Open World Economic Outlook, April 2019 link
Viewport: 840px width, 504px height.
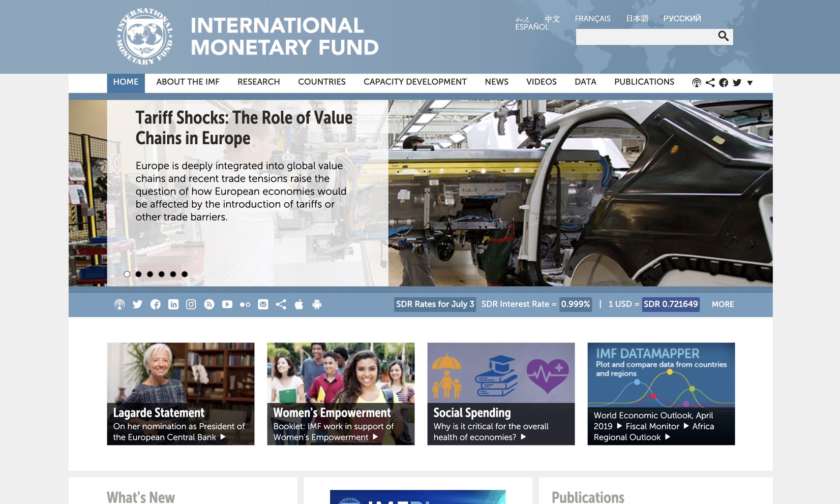(653, 421)
